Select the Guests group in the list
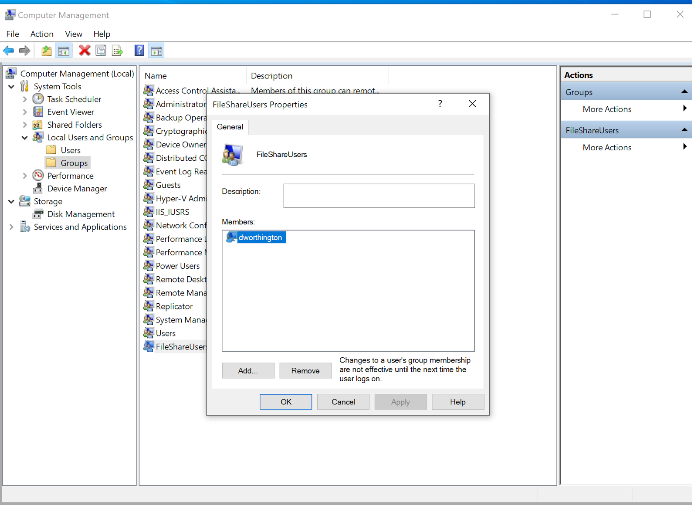 [167, 185]
